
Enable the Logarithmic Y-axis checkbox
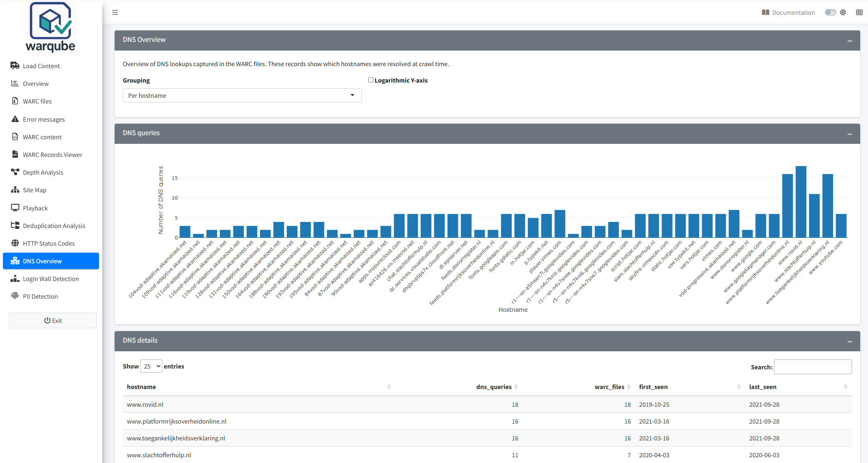coord(371,80)
